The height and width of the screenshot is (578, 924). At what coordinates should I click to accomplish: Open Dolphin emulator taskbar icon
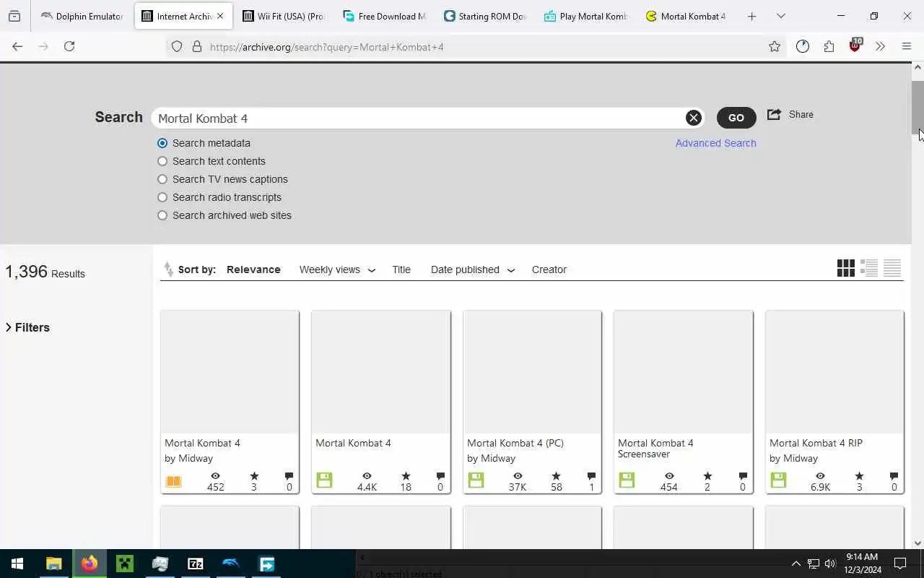coord(231,564)
